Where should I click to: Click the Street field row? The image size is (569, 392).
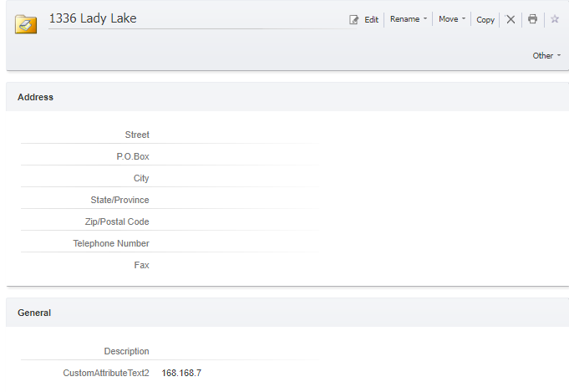(170, 135)
